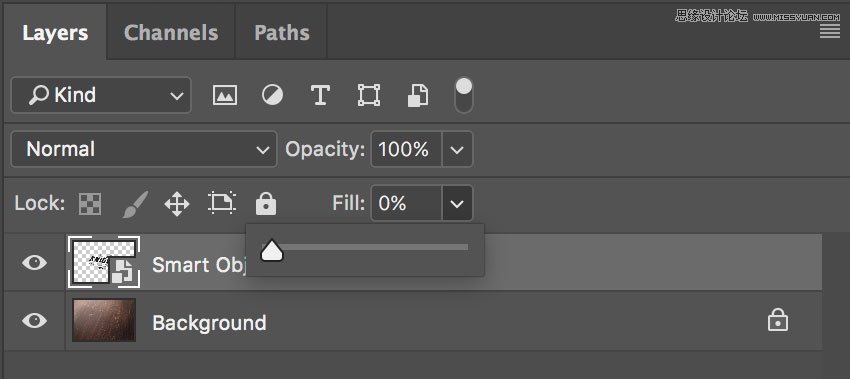This screenshot has width=850, height=379.
Task: Select the Background layer thumbnail
Action: pos(104,320)
